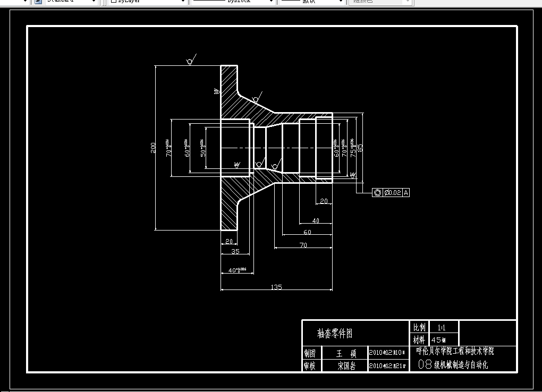Click the 材料 label cell
Screen dimensions: 542x392
(x=419, y=339)
